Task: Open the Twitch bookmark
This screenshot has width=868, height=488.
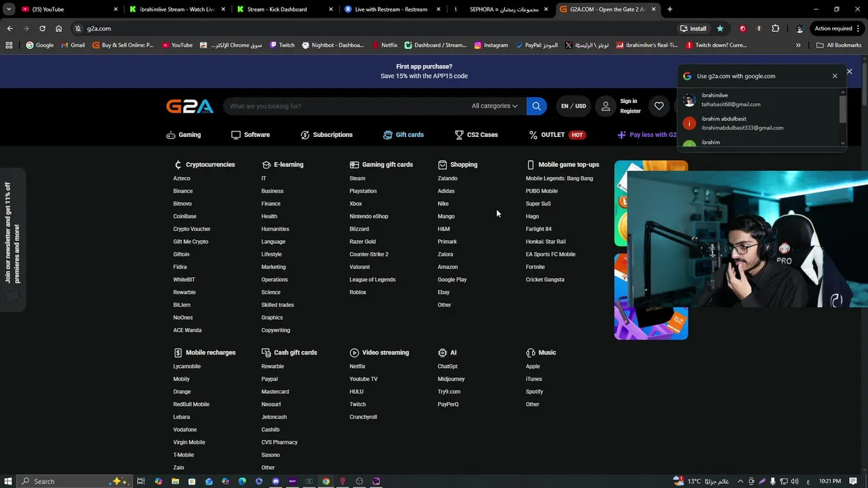Action: pos(281,45)
